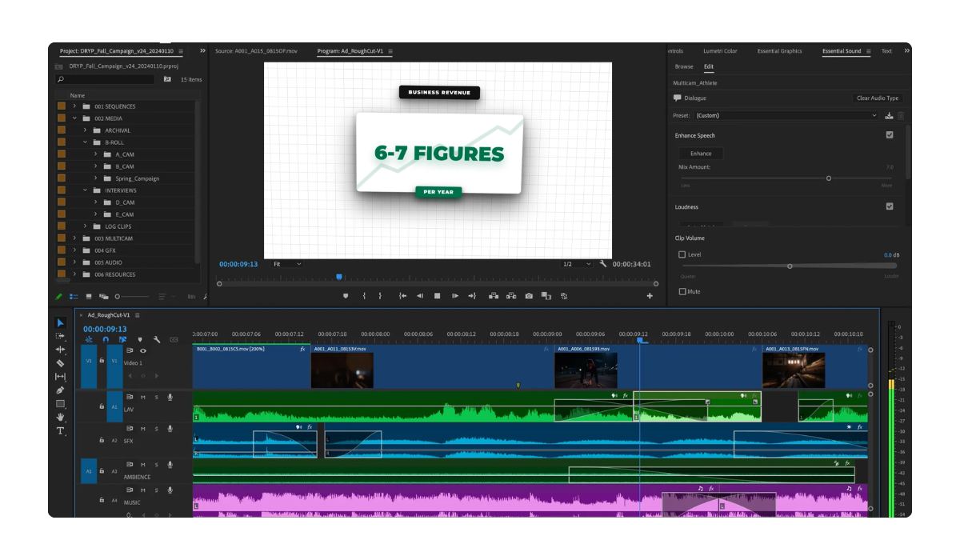Activate the Type tool

(60, 431)
